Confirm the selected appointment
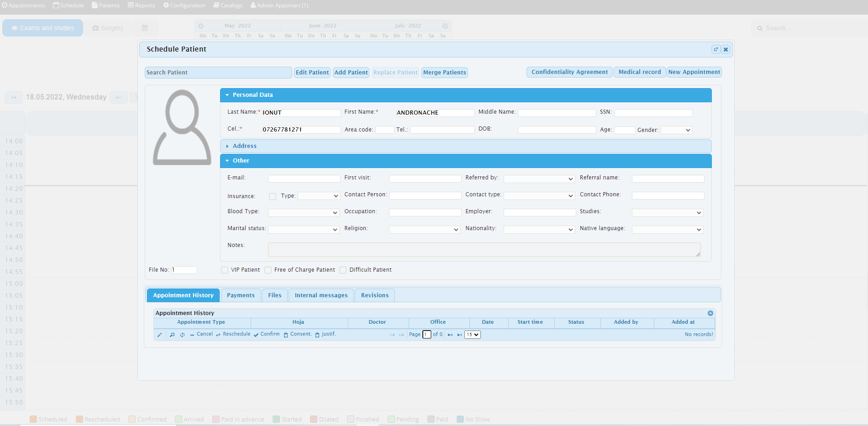The image size is (868, 426). pos(267,334)
